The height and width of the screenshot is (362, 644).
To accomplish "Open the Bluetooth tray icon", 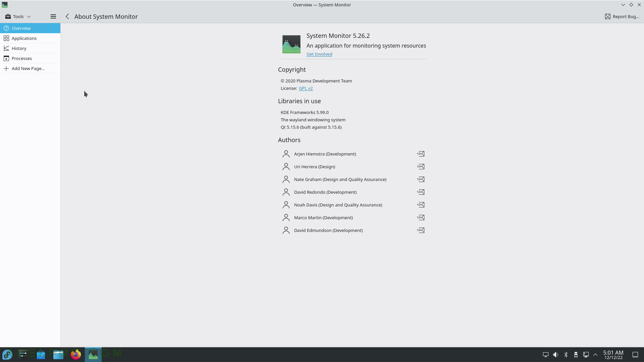I will click(566, 355).
